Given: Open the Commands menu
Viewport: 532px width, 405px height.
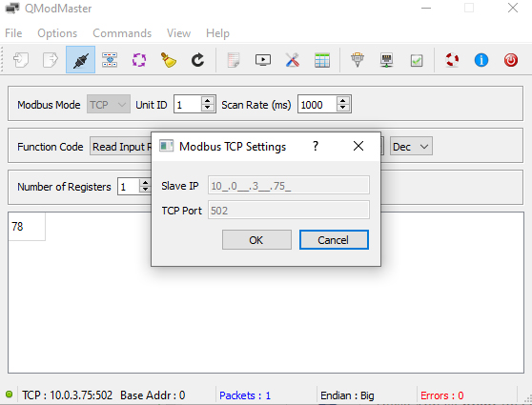Looking at the screenshot, I should [122, 33].
